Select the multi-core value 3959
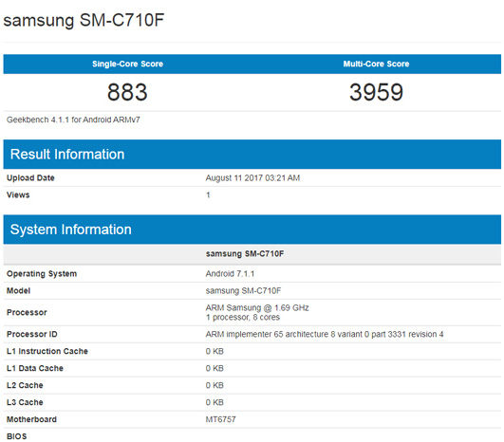 (376, 92)
